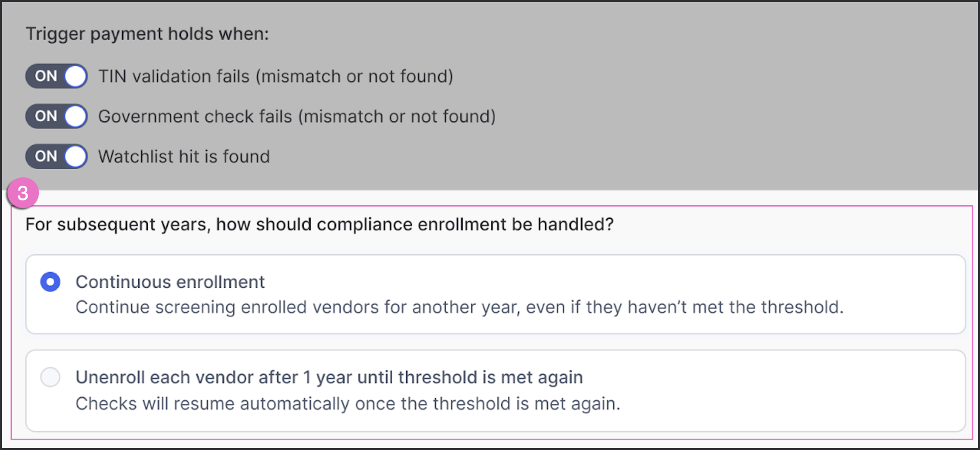This screenshot has width=980, height=450.
Task: Click the ON text in Watchlist toggle
Action: pyautogui.click(x=46, y=156)
